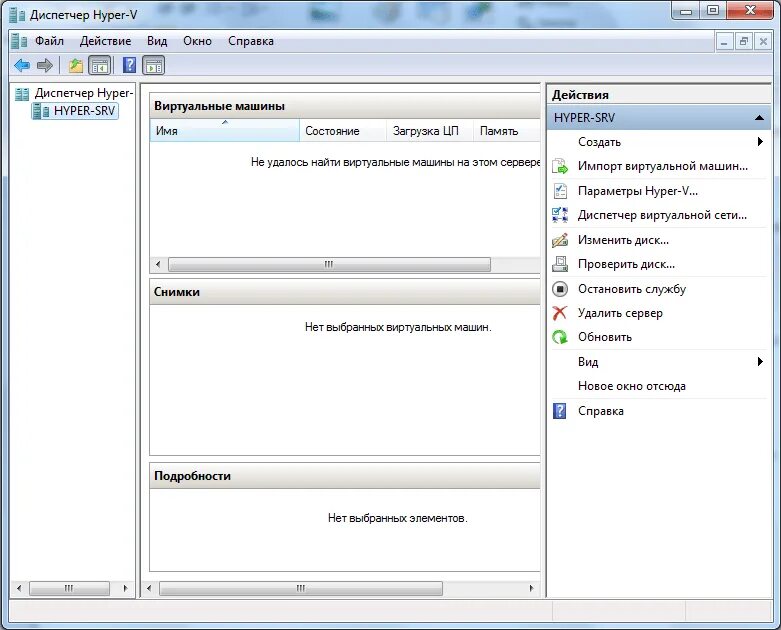Click the Import virtual machine icon

[x=560, y=166]
